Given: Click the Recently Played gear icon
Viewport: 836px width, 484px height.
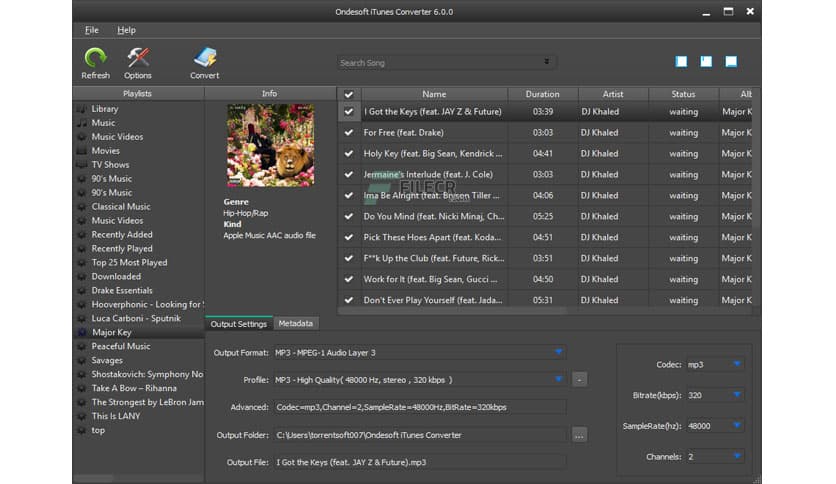Looking at the screenshot, I should click(82, 248).
